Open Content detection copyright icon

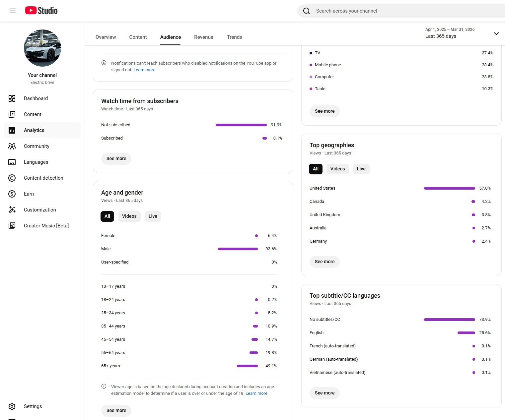[x=12, y=178]
